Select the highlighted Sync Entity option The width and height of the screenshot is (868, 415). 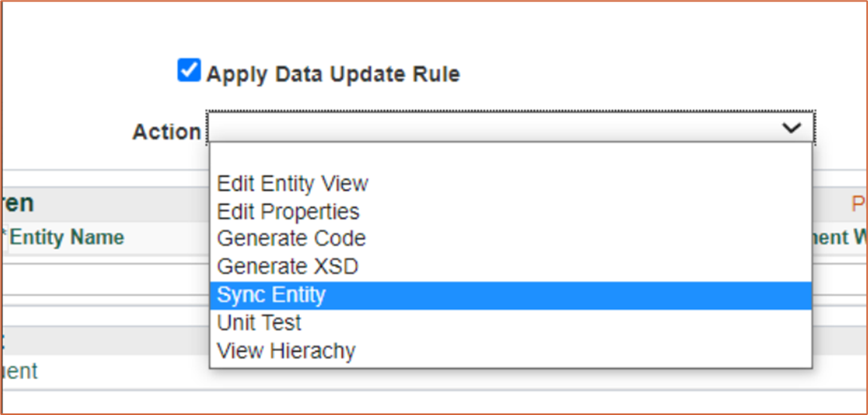coord(271,294)
